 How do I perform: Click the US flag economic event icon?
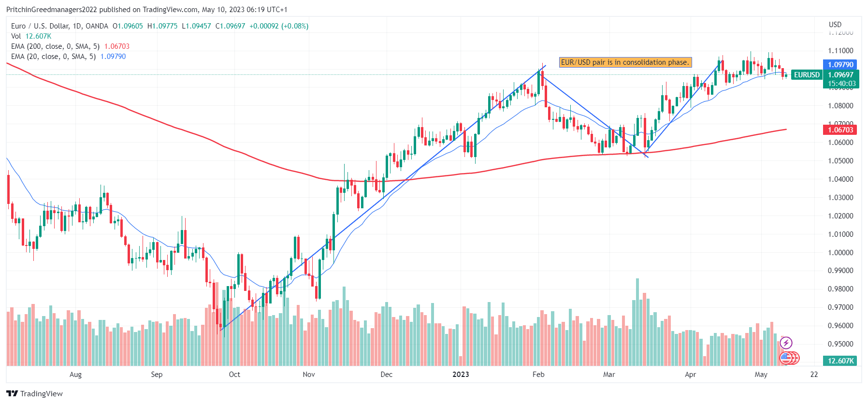[786, 358]
